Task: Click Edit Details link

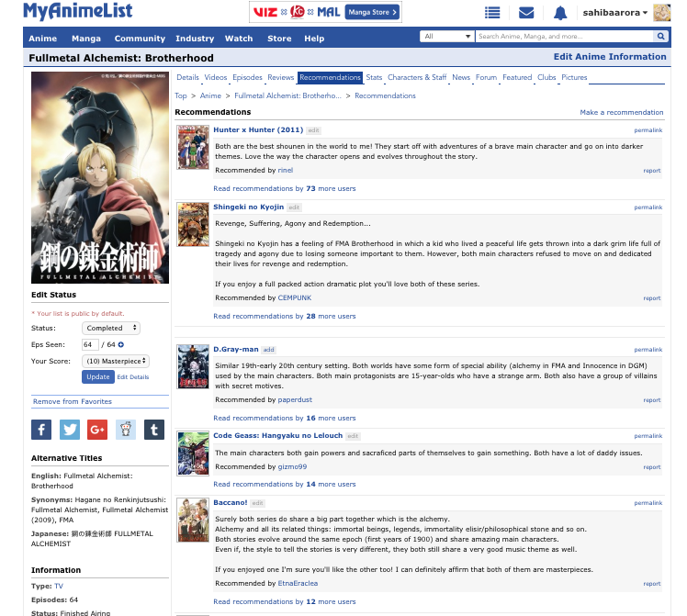Action: point(133,377)
